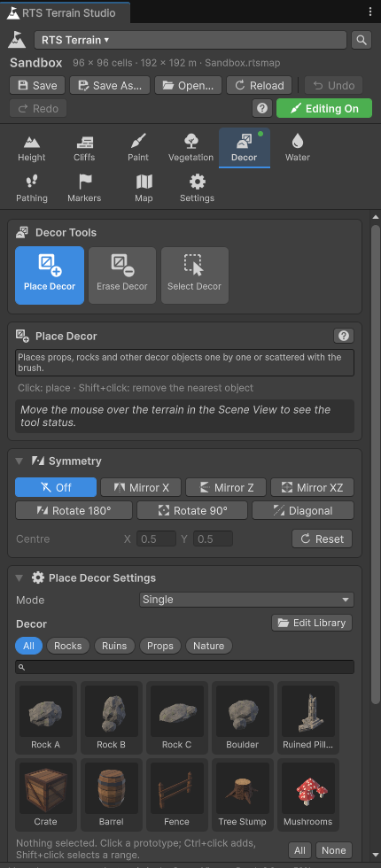Select the Barrel prototype

[x=112, y=794]
